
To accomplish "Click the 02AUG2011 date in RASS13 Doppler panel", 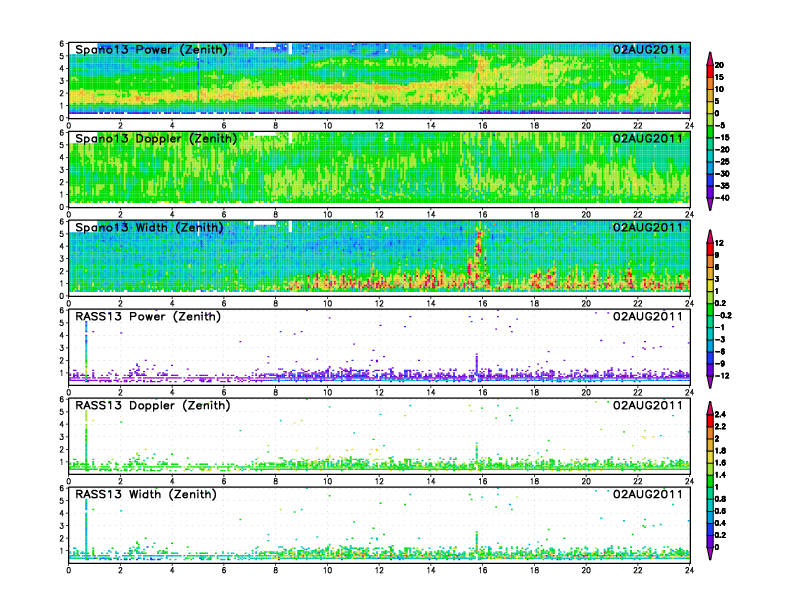I will pos(648,405).
